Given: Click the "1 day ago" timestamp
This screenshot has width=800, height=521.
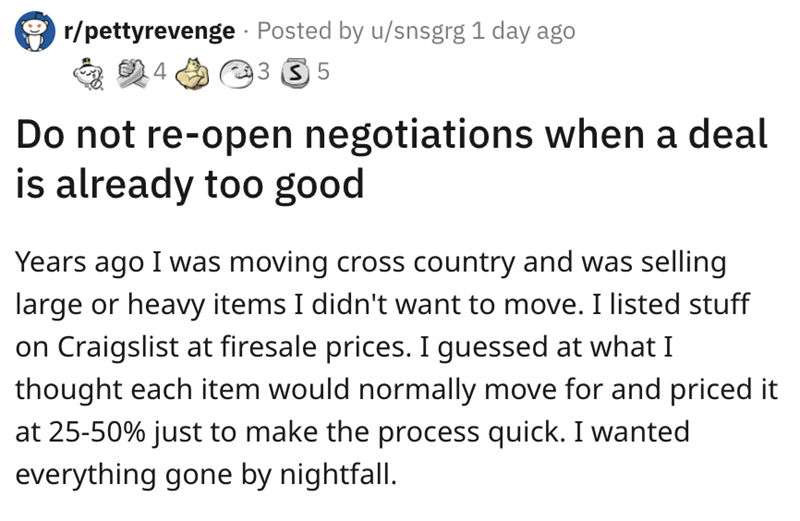Looking at the screenshot, I should (523, 31).
